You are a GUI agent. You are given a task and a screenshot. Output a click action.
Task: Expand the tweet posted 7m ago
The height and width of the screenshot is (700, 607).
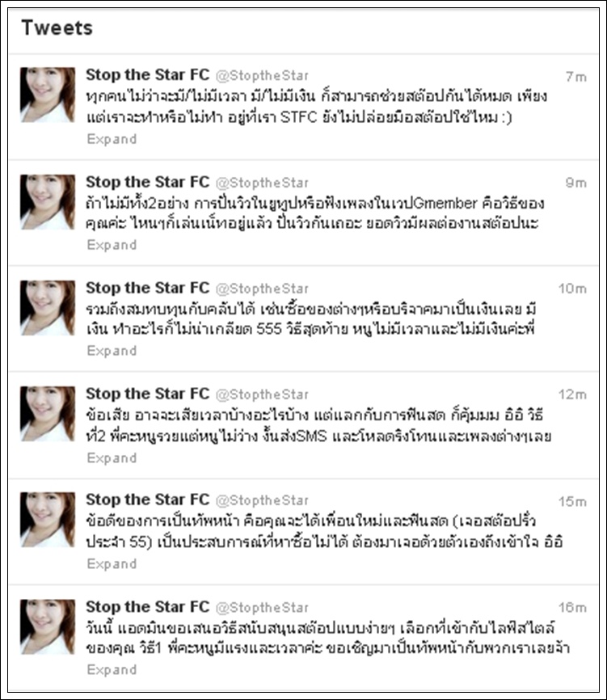click(x=112, y=139)
